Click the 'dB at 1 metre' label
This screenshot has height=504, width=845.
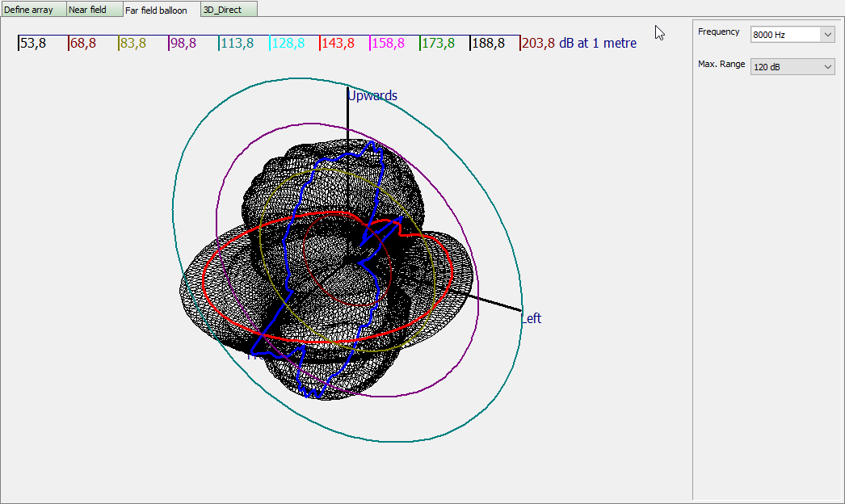pyautogui.click(x=598, y=43)
